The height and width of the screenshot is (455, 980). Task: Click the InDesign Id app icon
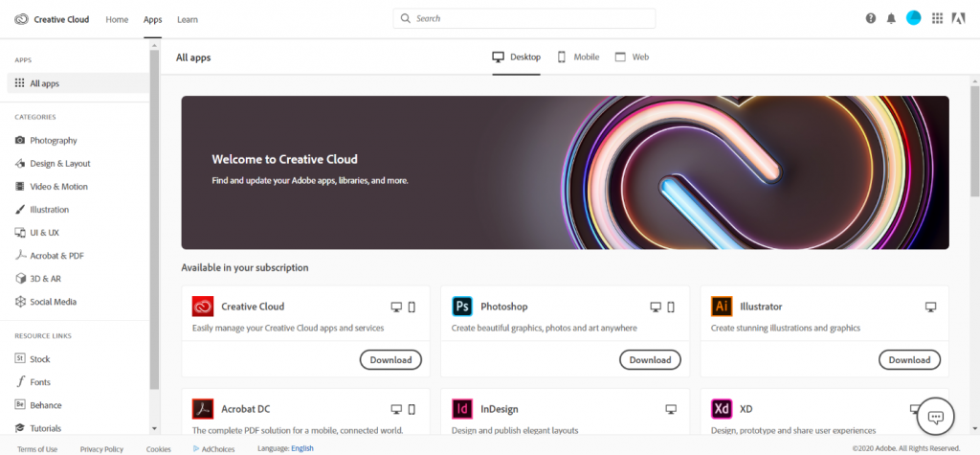pyautogui.click(x=462, y=409)
